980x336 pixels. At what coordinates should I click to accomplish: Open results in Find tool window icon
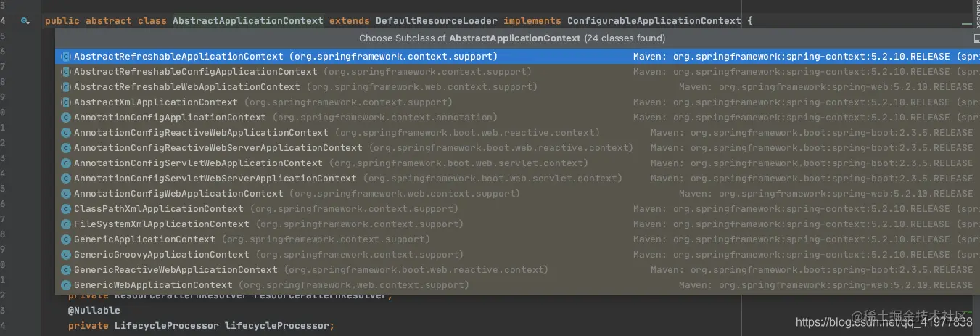(x=976, y=38)
